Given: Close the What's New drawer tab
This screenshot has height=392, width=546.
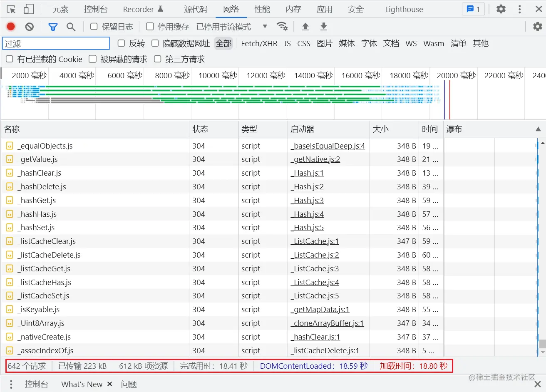Looking at the screenshot, I should tap(110, 384).
